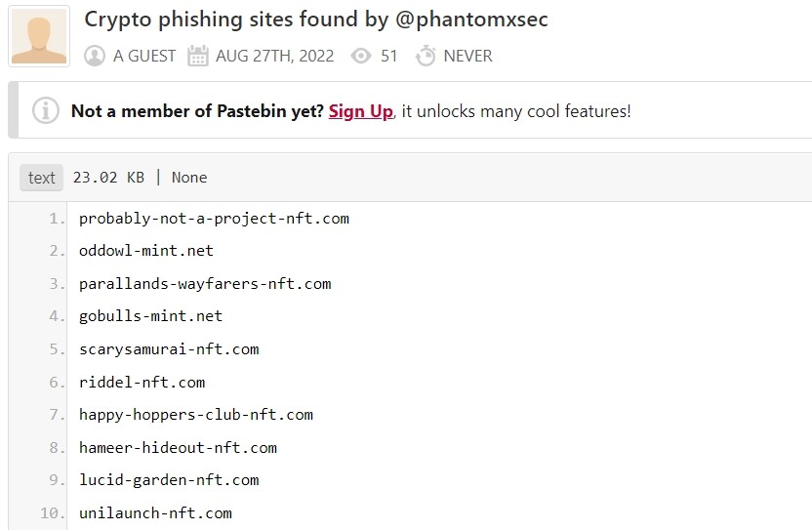Image resolution: width=812 pixels, height=530 pixels.
Task: Click the guest avatar image
Action: pos(39,36)
